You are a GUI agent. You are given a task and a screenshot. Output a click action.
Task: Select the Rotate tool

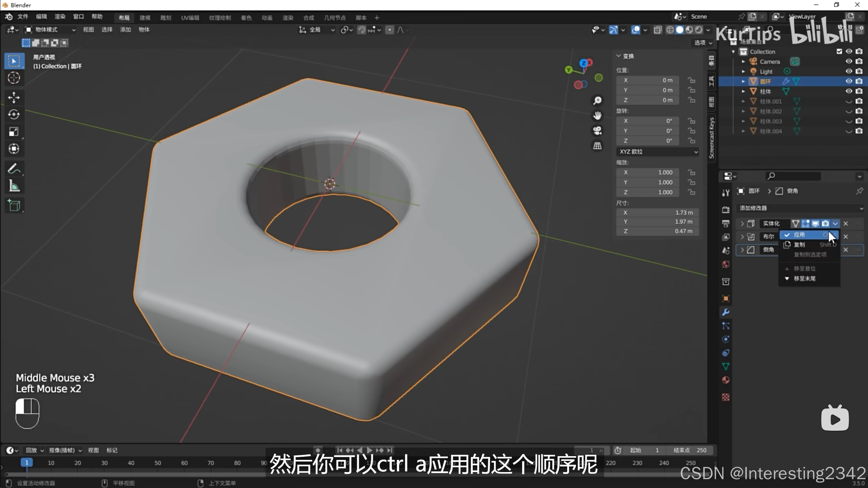(14, 115)
